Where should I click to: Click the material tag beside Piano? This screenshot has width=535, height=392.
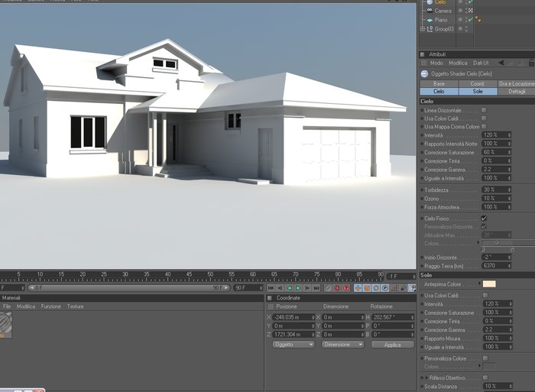coord(478,19)
